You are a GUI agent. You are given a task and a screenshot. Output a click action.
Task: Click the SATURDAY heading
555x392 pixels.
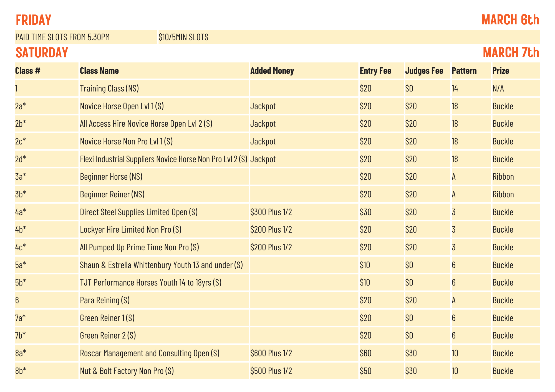(42, 53)
